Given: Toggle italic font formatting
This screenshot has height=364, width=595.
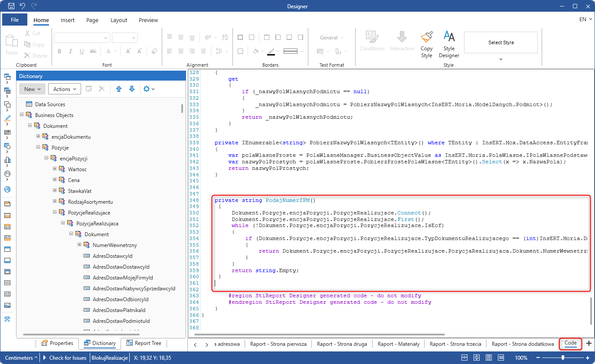Looking at the screenshot, I should (71, 51).
